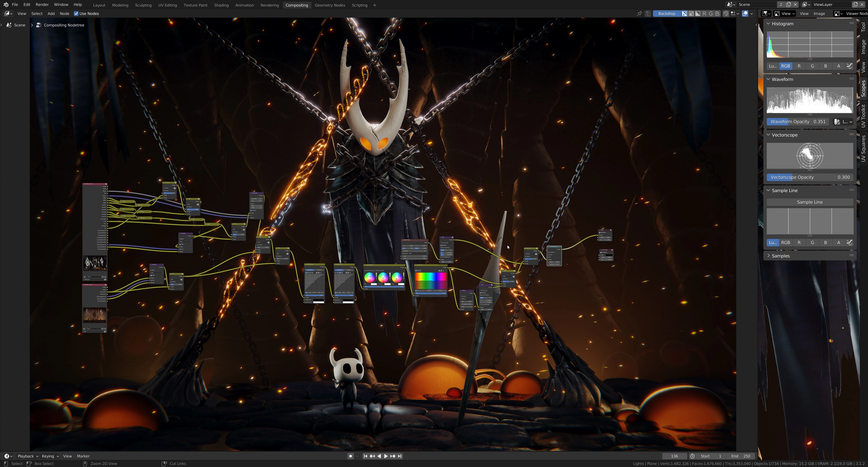Screen dimensions: 868x467
Task: Toggle the overlays icon in node editor
Action: pyautogui.click(x=745, y=14)
